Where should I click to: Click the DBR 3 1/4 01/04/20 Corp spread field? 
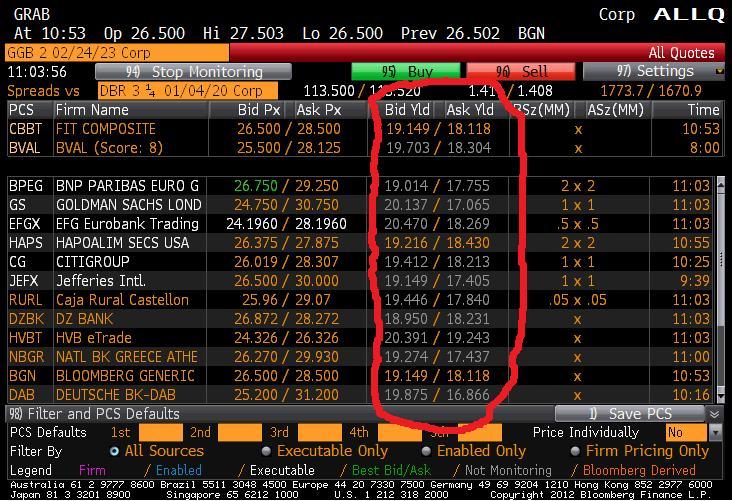point(188,91)
